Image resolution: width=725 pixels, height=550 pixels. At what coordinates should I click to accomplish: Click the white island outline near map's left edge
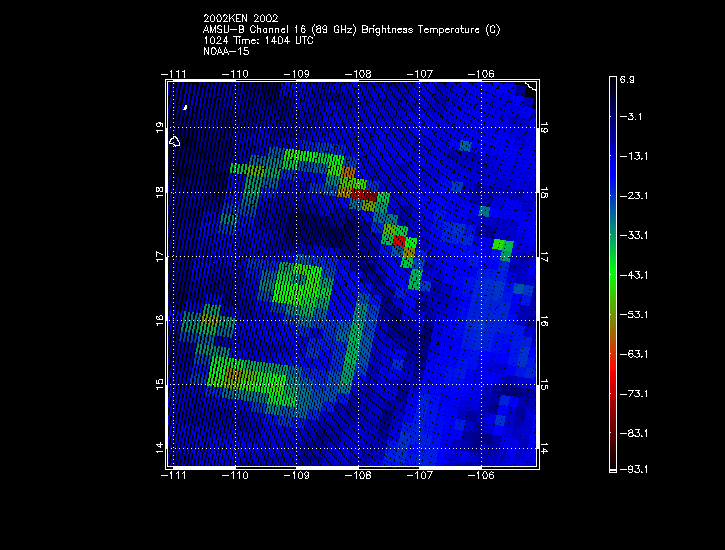pos(175,141)
